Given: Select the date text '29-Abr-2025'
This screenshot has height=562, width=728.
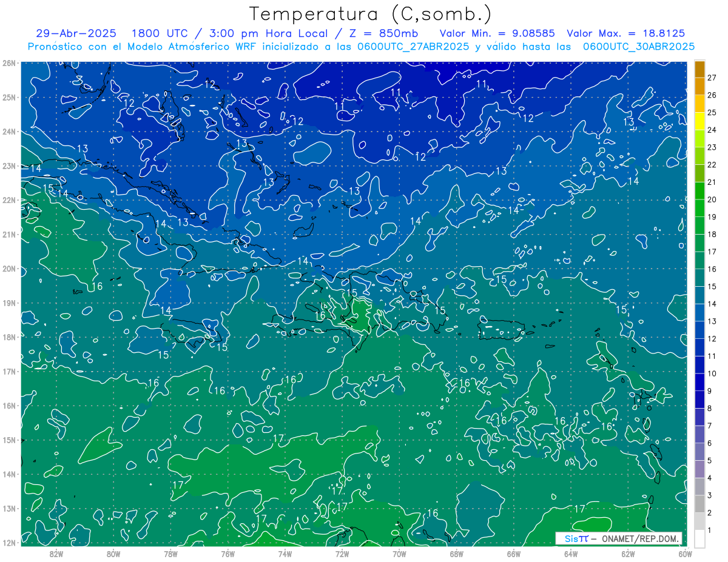Looking at the screenshot, I should pos(76,33).
